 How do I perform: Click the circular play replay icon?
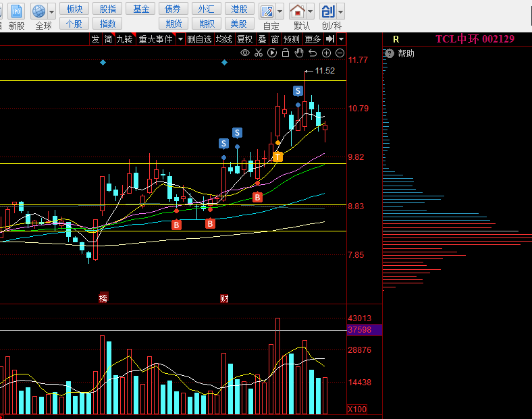(272, 53)
